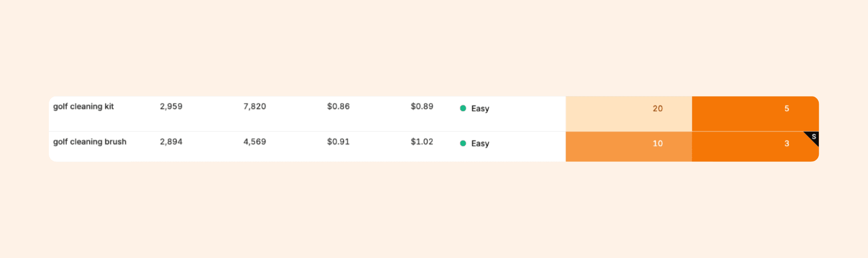Click the Easy label for golf cleaning kit
This screenshot has width=868, height=258.
click(480, 109)
